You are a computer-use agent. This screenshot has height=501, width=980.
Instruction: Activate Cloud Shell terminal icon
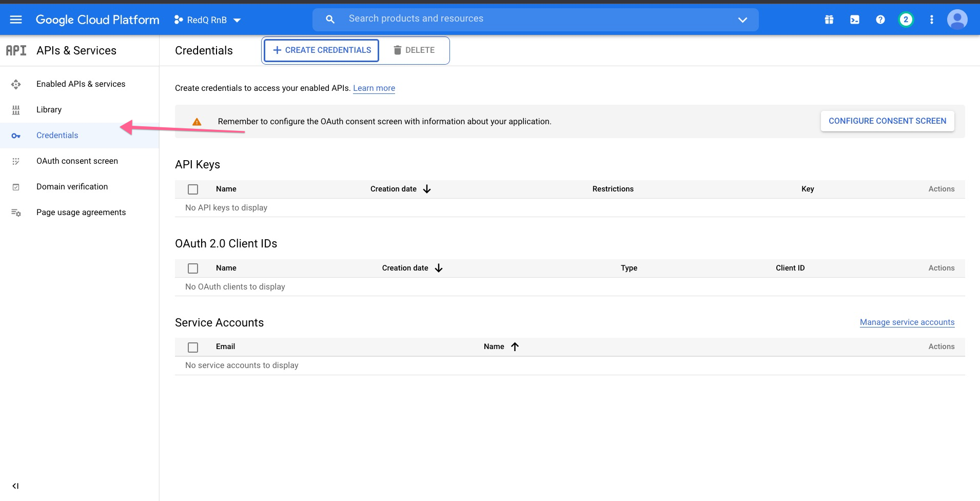855,20
